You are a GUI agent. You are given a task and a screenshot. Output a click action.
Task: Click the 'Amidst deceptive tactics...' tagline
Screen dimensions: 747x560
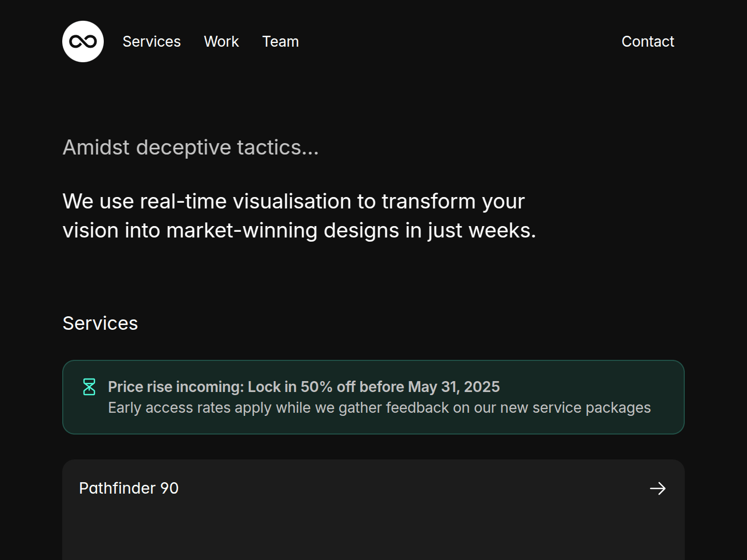190,148
